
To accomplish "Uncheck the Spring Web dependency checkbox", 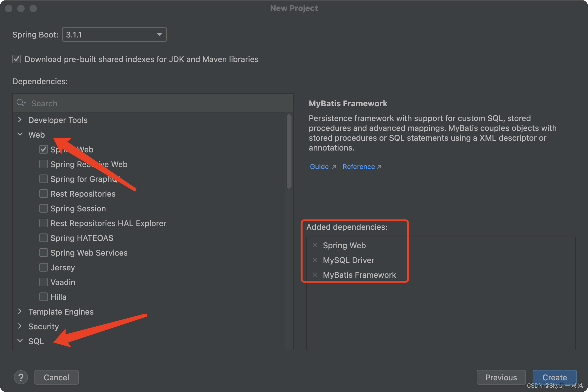I will coord(44,149).
